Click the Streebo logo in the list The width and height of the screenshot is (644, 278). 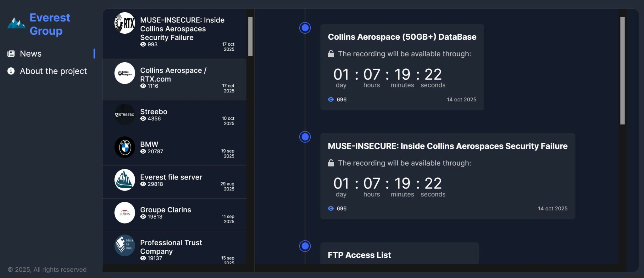click(x=125, y=115)
